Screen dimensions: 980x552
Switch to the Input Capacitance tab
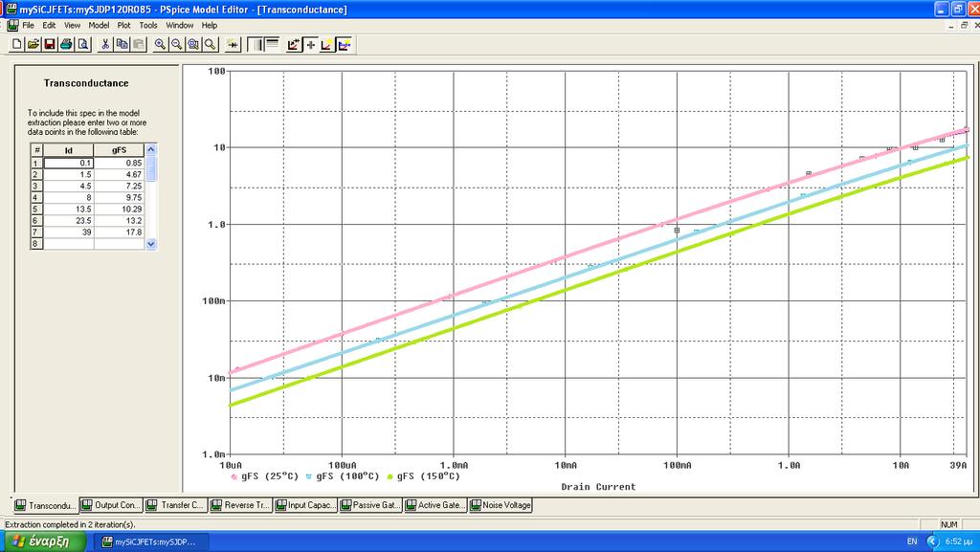click(x=305, y=505)
